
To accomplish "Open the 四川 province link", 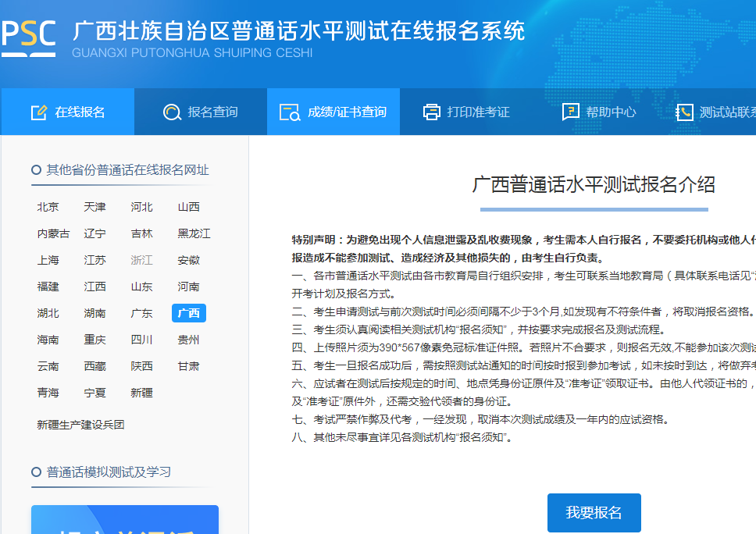I will click(141, 340).
